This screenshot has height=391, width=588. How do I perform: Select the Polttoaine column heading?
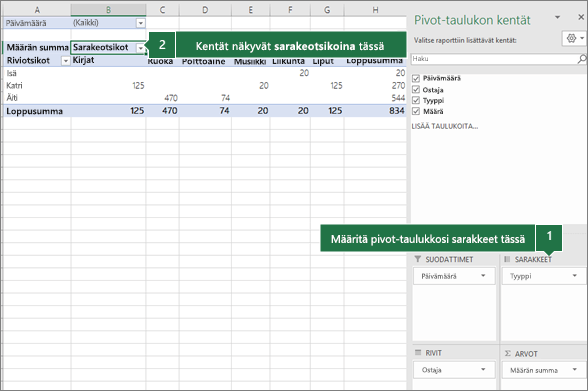pos(205,61)
